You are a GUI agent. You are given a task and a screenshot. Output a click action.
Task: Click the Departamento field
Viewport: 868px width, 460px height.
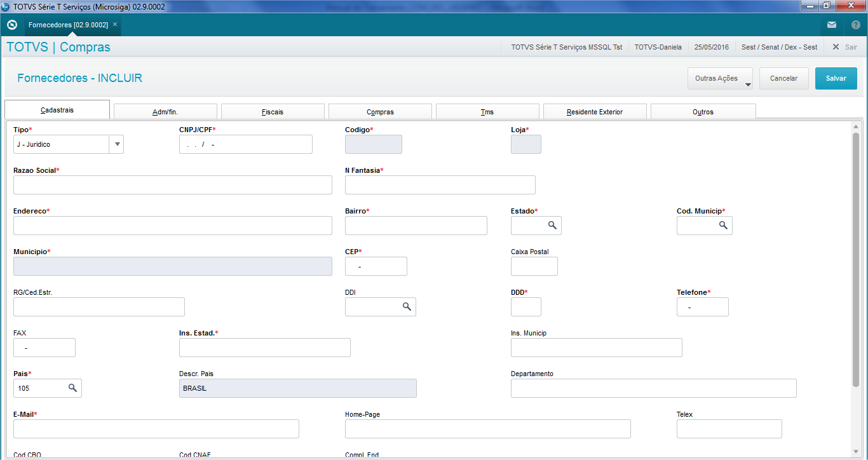(x=654, y=388)
